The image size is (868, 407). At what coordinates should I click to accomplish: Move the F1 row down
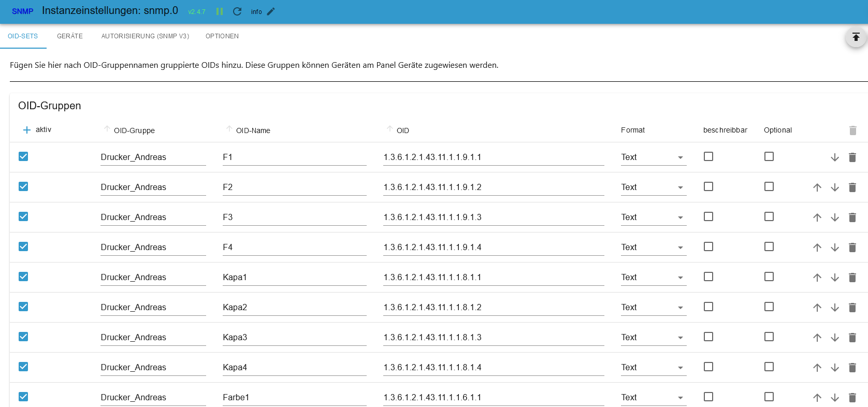point(835,157)
